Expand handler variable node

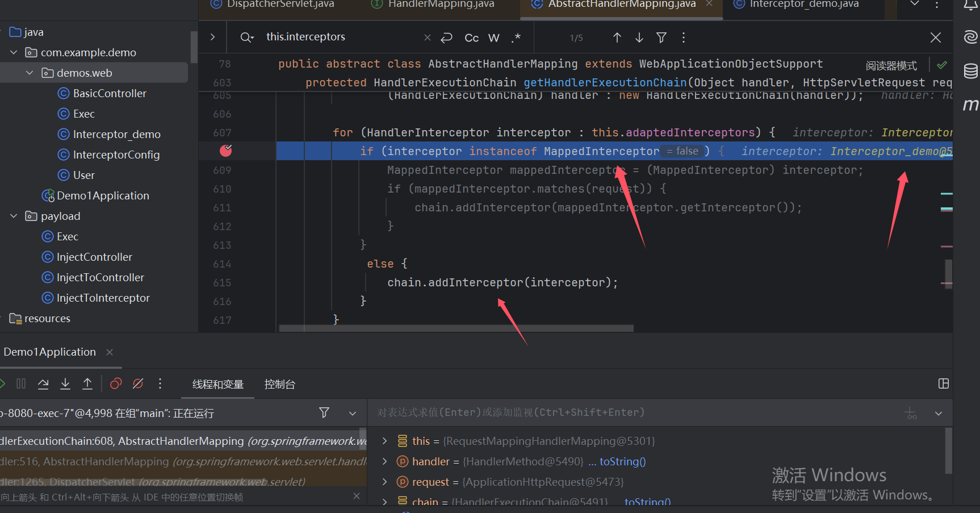pos(385,461)
